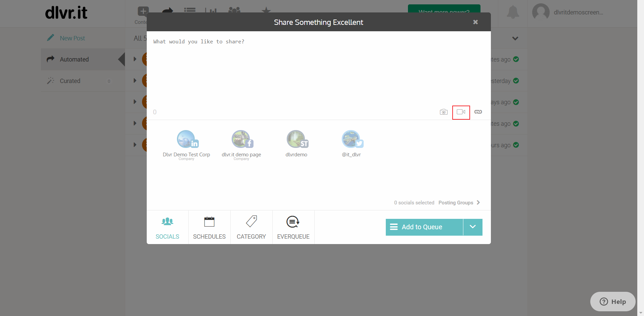Switch to the SCHEDULES tab
The height and width of the screenshot is (316, 644).
210,227
